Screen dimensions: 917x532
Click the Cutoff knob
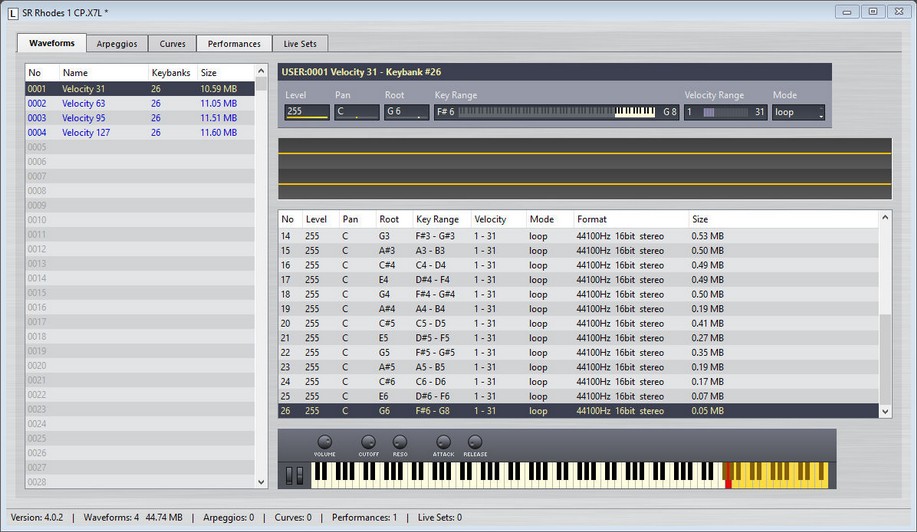coord(368,442)
